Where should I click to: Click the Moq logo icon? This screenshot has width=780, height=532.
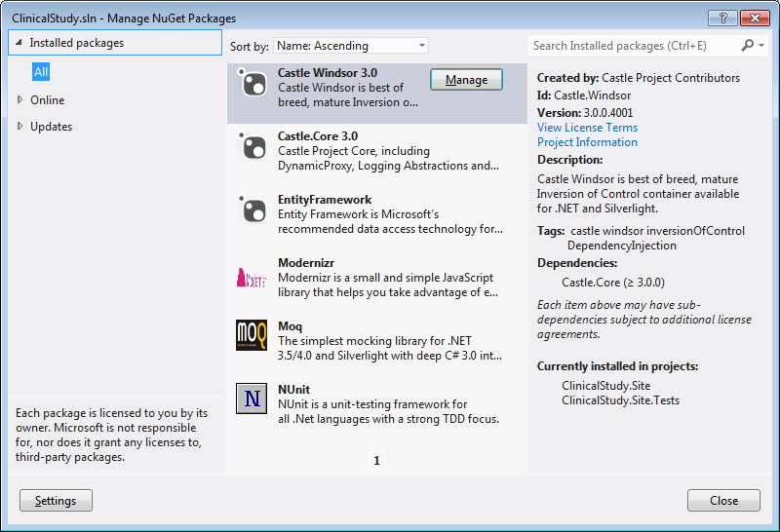[x=252, y=335]
